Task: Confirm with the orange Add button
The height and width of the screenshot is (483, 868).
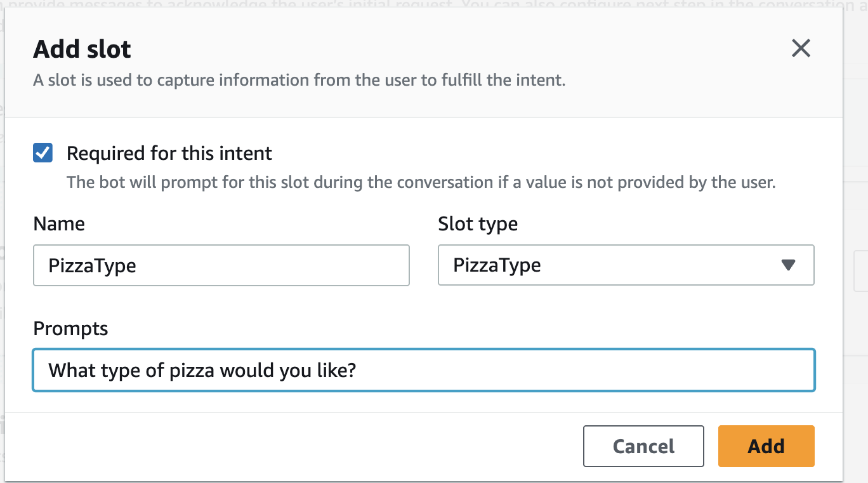Action: [x=766, y=446]
